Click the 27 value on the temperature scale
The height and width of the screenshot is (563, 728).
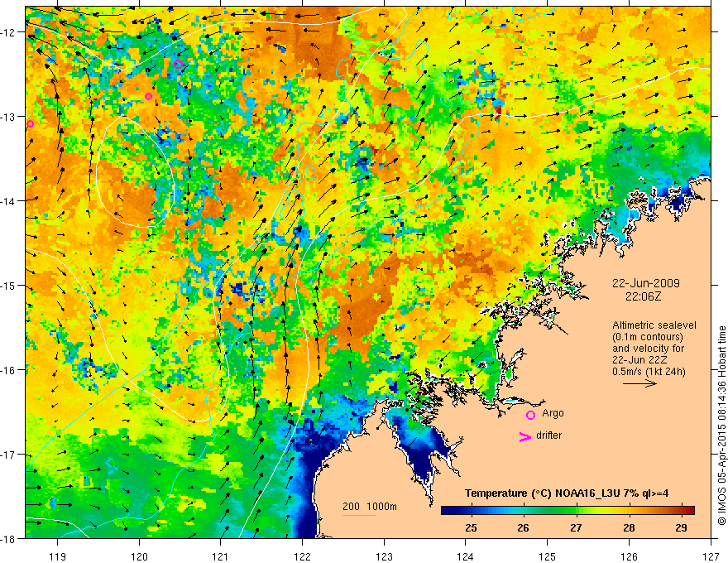tap(576, 528)
